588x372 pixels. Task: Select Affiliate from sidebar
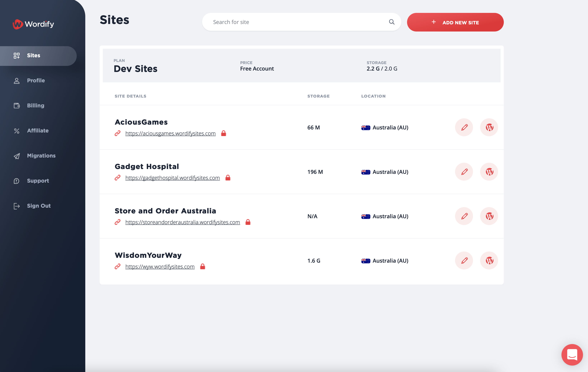pos(38,131)
